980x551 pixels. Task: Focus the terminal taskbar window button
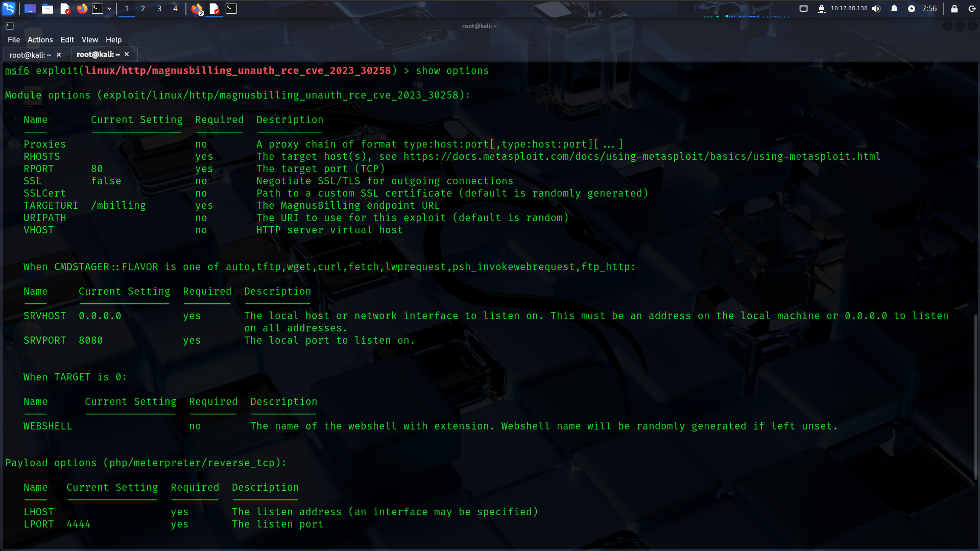[231, 9]
